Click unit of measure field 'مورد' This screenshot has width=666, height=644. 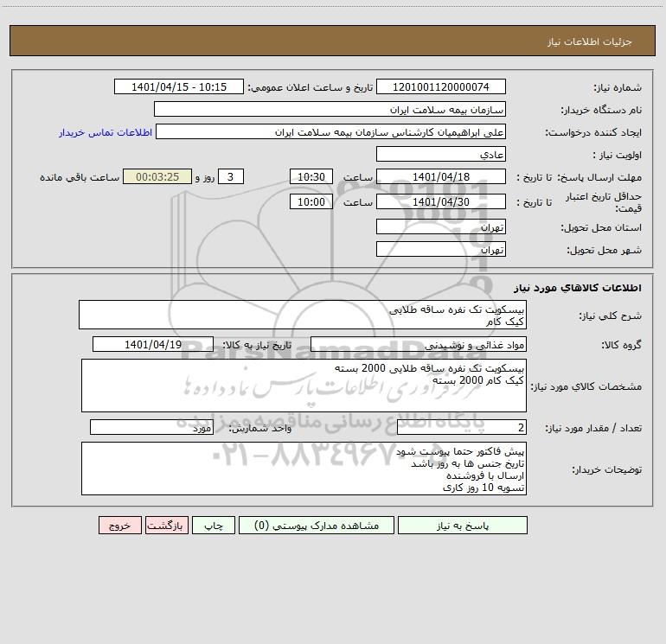(x=151, y=427)
